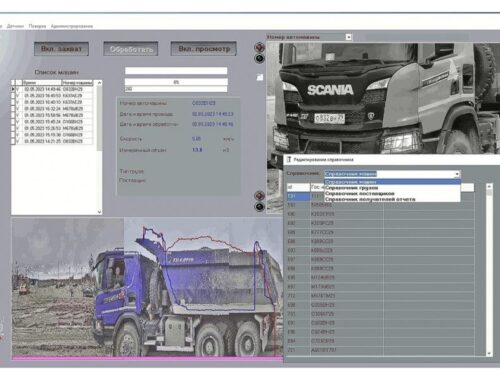
Task: Click the upper red round icon beside Scania photo
Action: (x=260, y=47)
